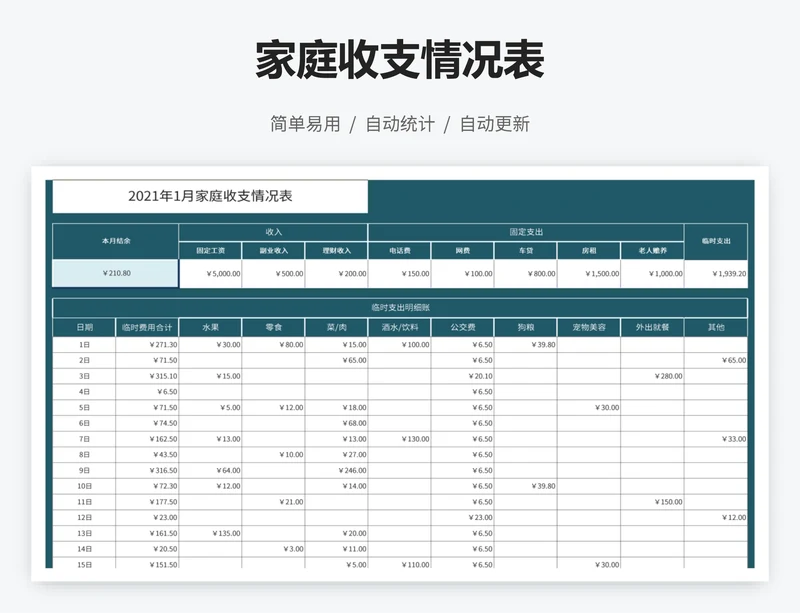
Task: Select the ¥210.80 monthly balance cell
Action: [116, 274]
